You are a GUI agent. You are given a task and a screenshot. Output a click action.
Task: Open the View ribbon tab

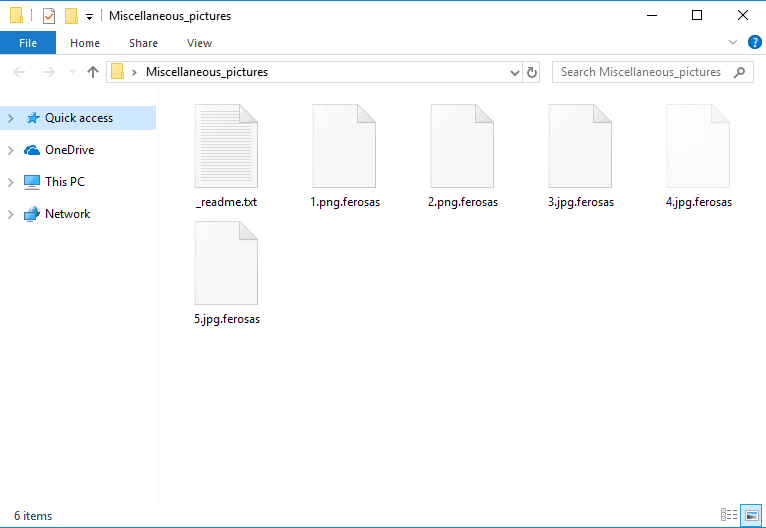(199, 43)
